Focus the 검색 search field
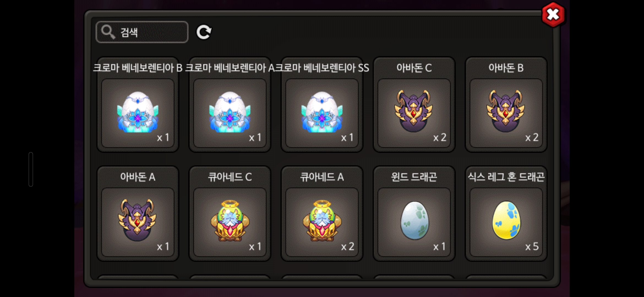Image resolution: width=644 pixels, height=297 pixels. click(x=142, y=32)
